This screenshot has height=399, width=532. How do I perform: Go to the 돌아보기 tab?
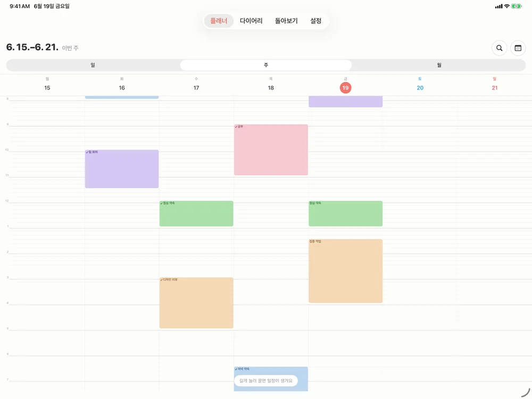click(x=286, y=21)
